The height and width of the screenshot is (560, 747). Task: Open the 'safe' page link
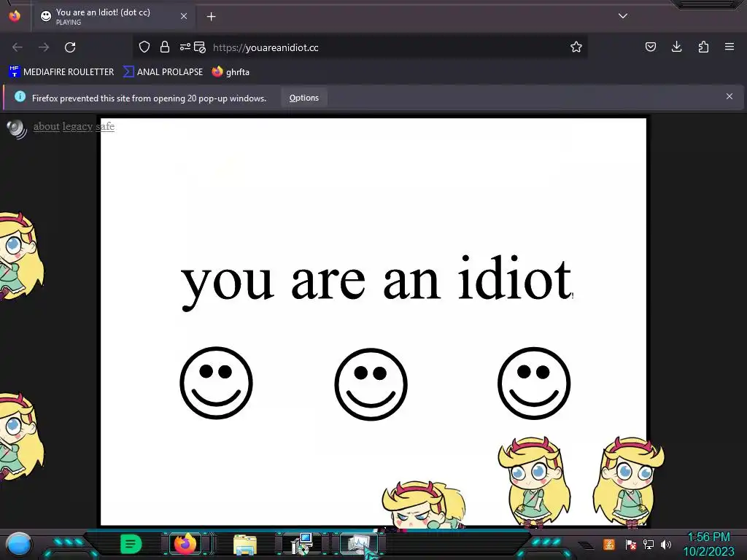pyautogui.click(x=105, y=126)
